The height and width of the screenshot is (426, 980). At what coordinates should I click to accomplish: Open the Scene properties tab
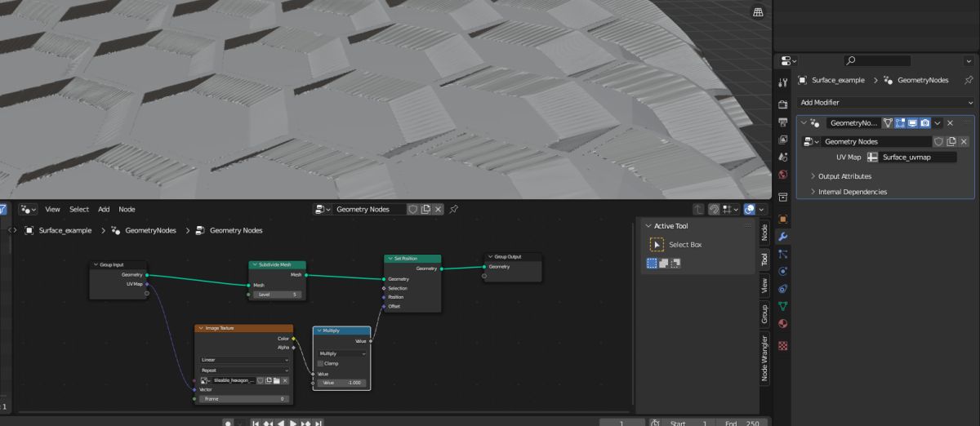[783, 157]
